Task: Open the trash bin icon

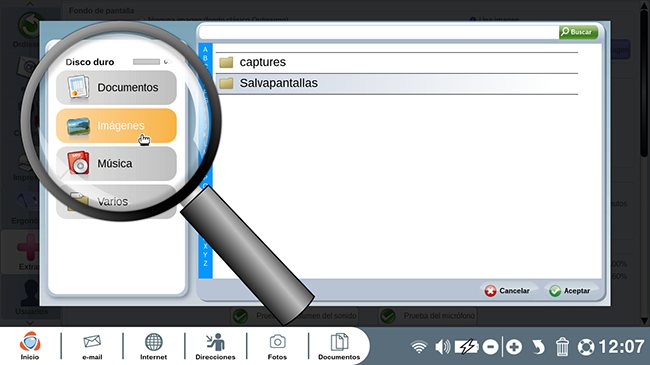Action: (562, 347)
